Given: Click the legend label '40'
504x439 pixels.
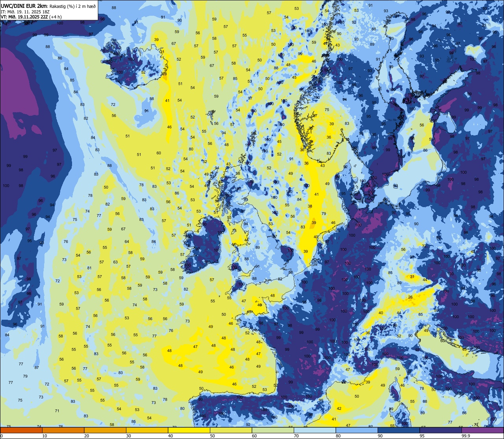Looking at the screenshot, I should pyautogui.click(x=170, y=436).
